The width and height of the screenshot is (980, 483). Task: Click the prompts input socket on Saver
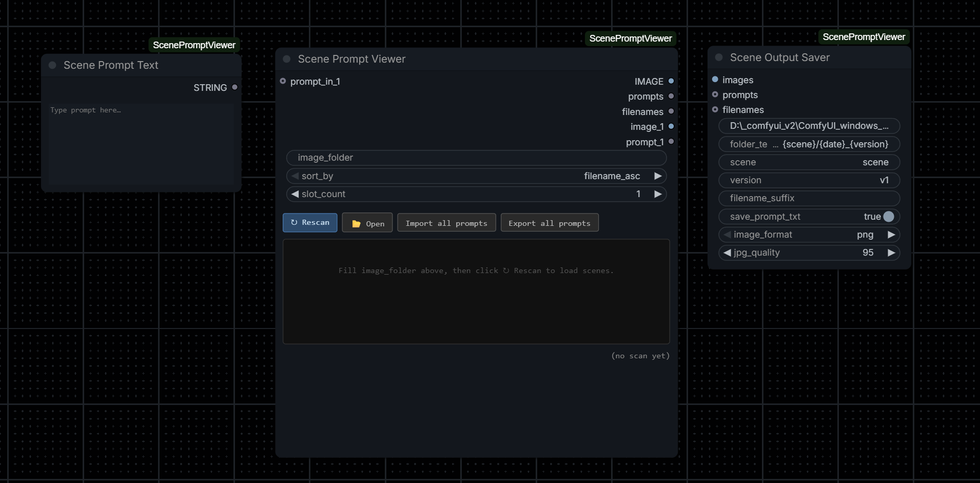point(715,94)
